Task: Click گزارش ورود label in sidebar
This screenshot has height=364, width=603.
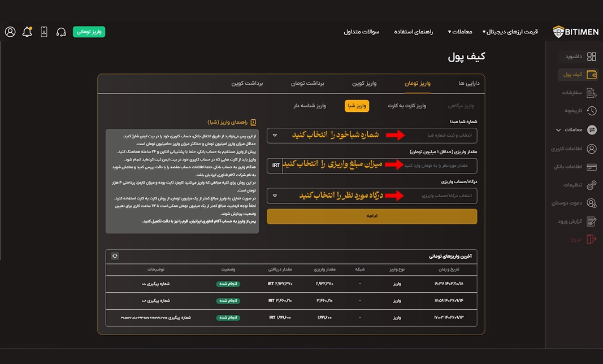Action: point(570,221)
